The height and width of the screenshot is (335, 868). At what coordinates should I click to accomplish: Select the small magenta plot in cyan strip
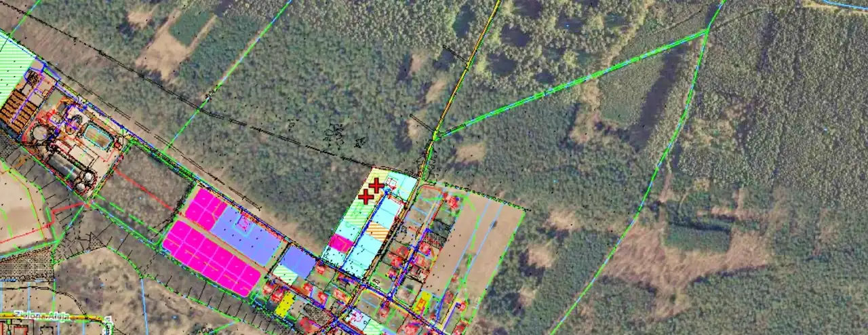pos(340,243)
